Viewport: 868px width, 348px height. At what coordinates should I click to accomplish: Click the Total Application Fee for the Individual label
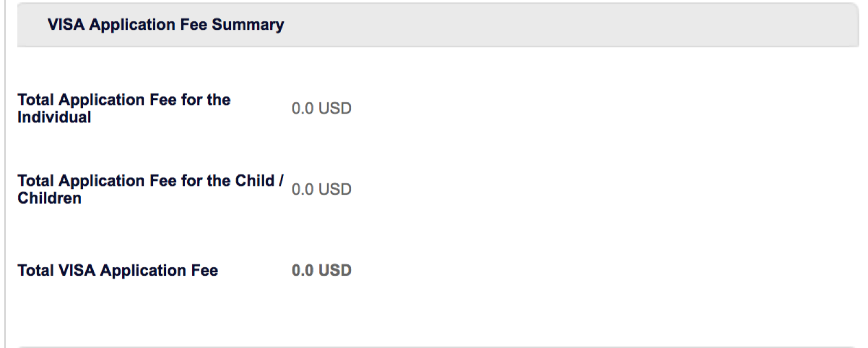(124, 109)
